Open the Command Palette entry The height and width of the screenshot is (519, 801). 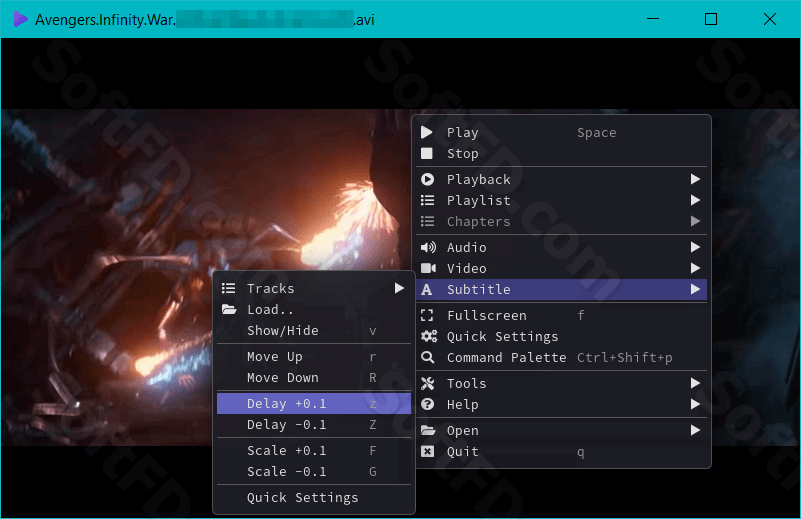pyautogui.click(x=561, y=358)
